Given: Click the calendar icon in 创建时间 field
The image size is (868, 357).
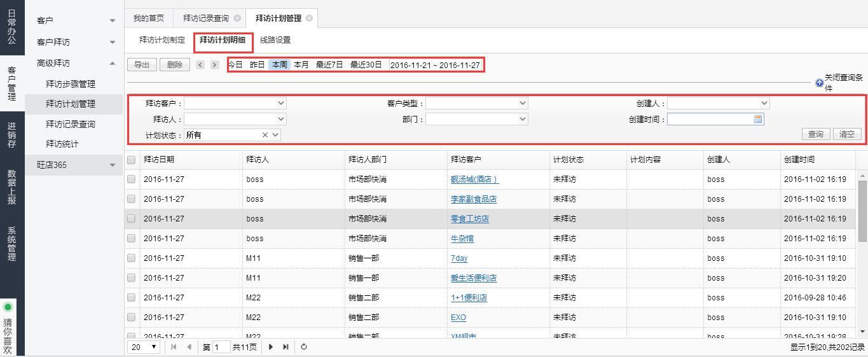Looking at the screenshot, I should click(758, 119).
